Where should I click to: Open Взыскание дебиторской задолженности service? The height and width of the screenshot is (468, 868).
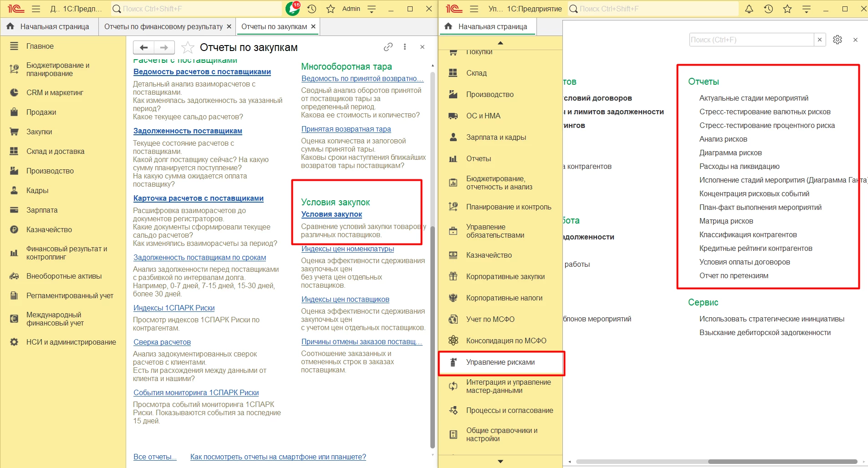pyautogui.click(x=765, y=332)
